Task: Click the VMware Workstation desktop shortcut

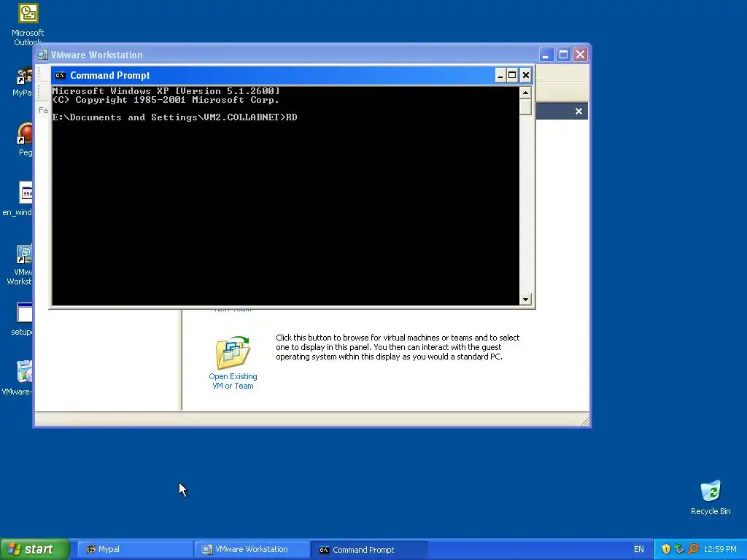Action: click(24, 254)
